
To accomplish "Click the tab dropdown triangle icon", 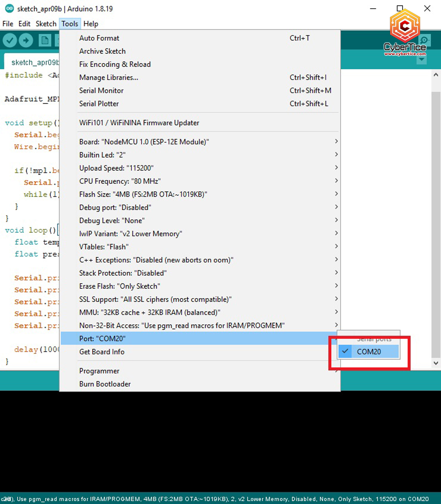I will [x=422, y=60].
